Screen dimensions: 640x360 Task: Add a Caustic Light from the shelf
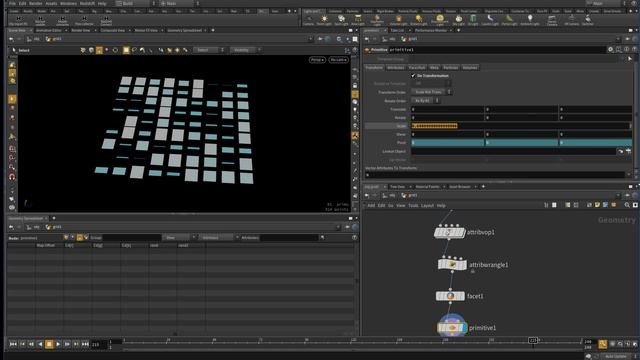(x=490, y=20)
